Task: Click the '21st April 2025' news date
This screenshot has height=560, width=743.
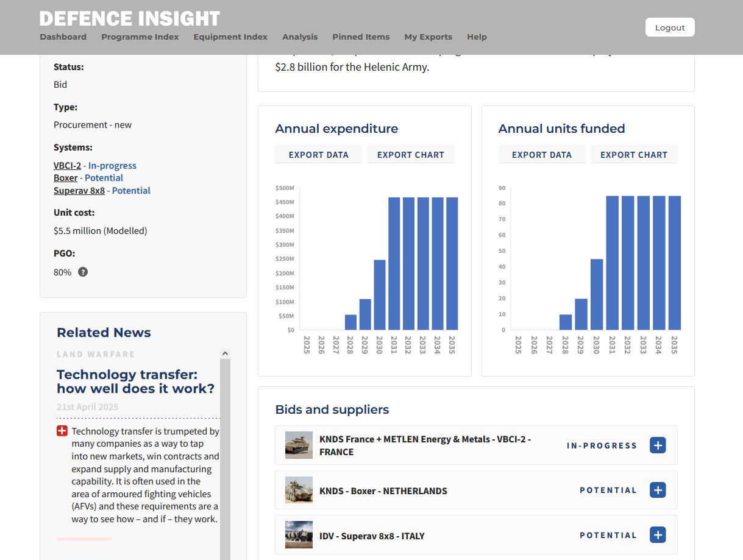Action: 88,407
